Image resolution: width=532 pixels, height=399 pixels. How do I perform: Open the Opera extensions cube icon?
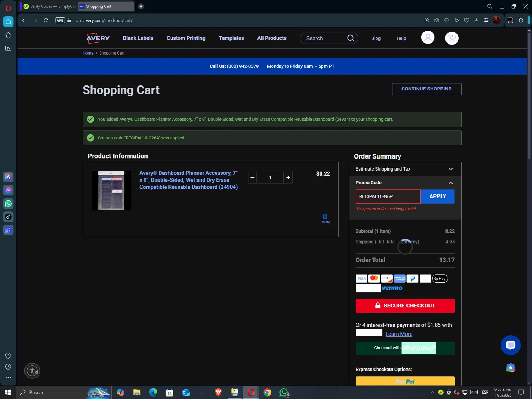point(521,20)
